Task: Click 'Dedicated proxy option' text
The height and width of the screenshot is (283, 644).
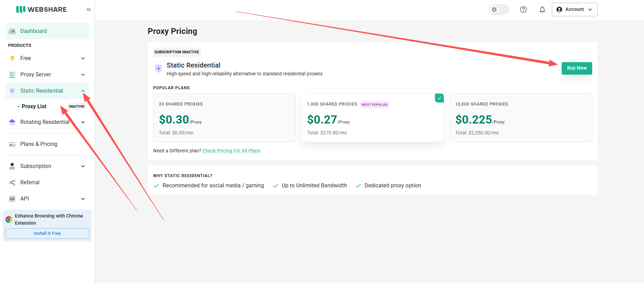Action: pos(393,186)
